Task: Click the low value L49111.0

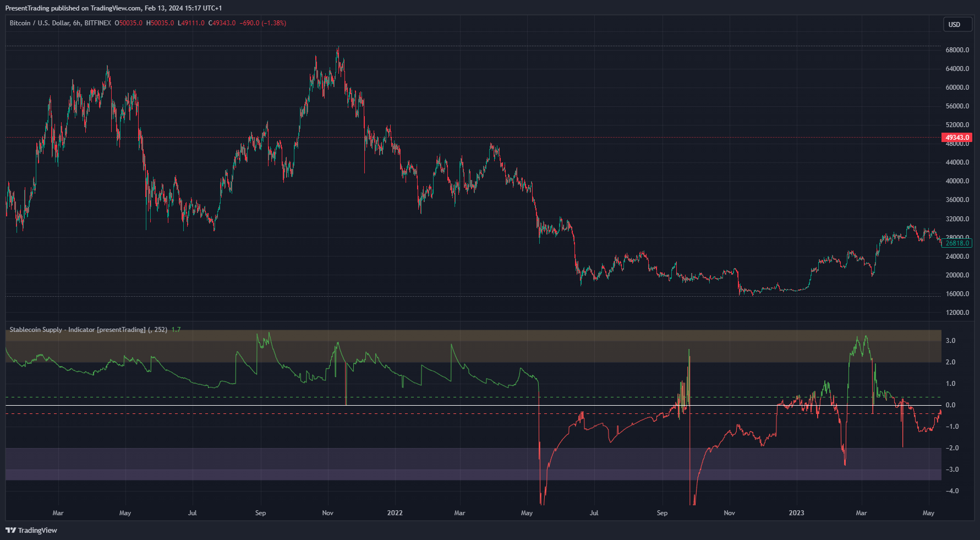Action: click(x=191, y=23)
